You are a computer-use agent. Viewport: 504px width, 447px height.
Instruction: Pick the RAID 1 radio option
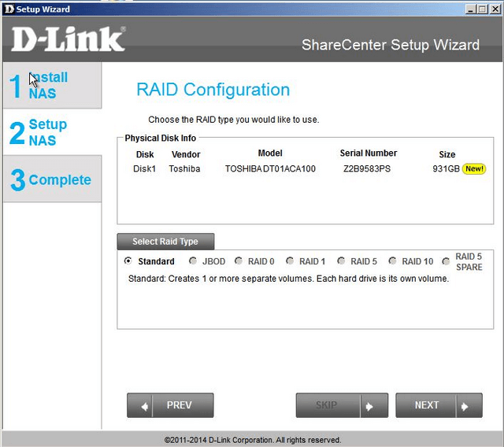point(290,260)
